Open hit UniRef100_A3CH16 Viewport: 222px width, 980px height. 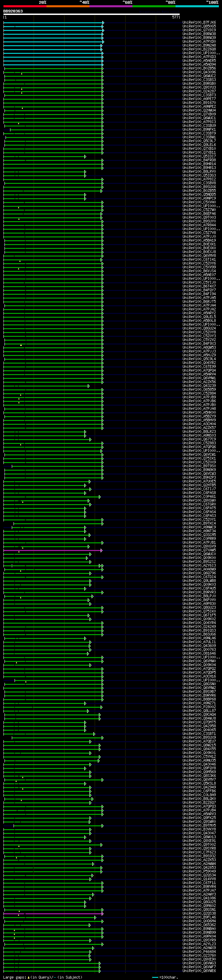pyautogui.click(x=199, y=676)
